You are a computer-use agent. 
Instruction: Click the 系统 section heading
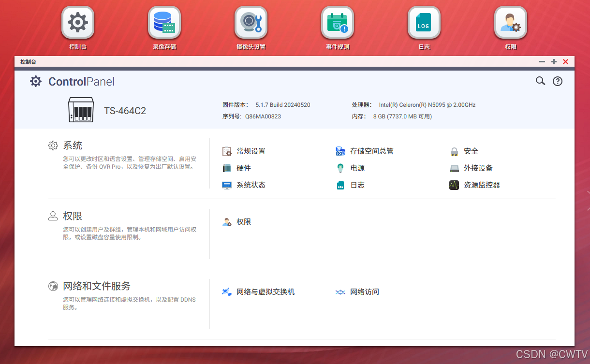(x=73, y=146)
